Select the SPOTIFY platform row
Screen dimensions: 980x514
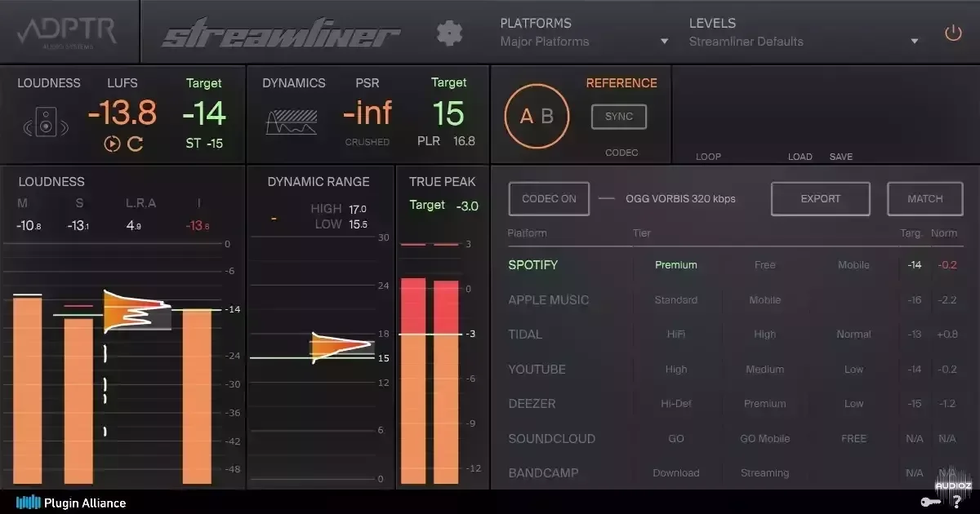pyautogui.click(x=534, y=265)
